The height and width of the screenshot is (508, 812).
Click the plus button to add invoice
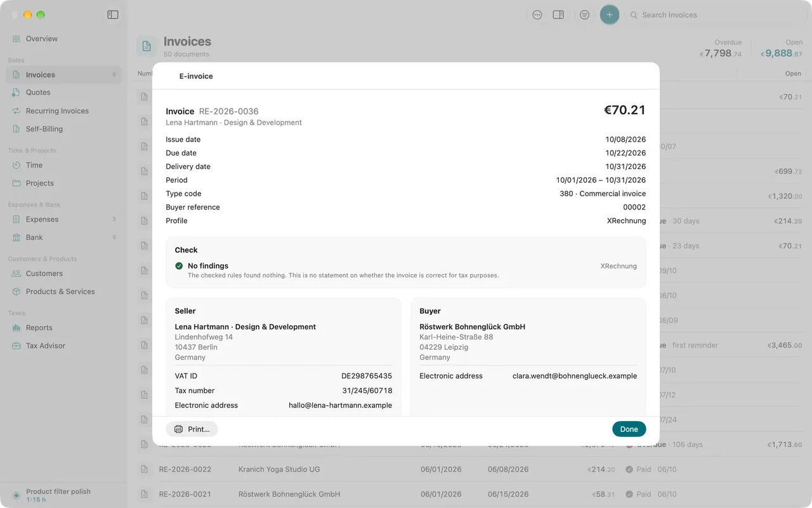coord(610,15)
